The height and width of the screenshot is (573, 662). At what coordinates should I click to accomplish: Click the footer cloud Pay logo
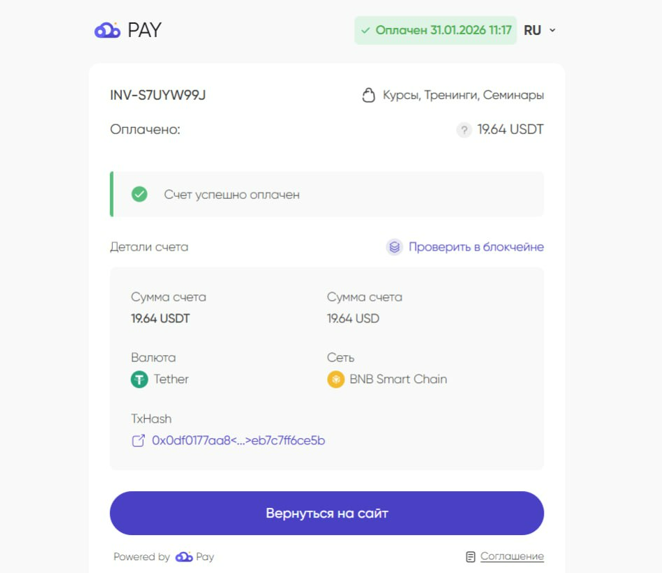click(x=195, y=557)
